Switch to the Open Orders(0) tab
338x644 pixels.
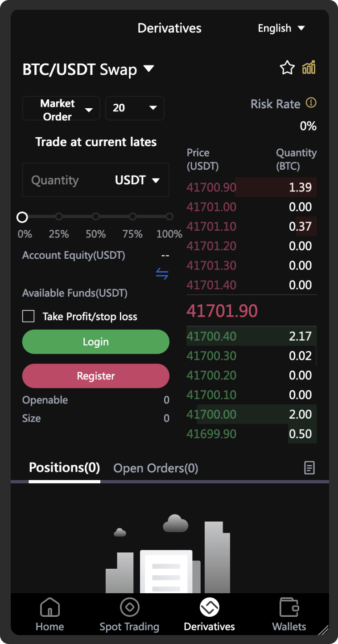pyautogui.click(x=156, y=468)
